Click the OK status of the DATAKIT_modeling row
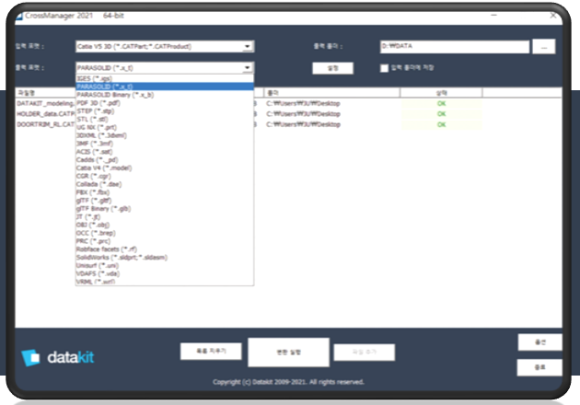Viewport: 580px width, 405px height. [x=441, y=104]
